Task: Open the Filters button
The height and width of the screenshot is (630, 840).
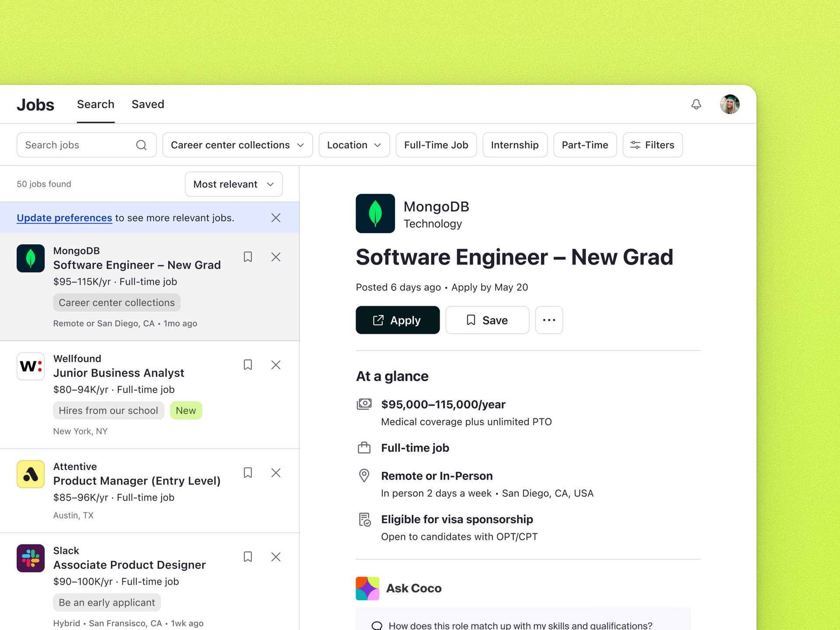Action: pos(653,145)
